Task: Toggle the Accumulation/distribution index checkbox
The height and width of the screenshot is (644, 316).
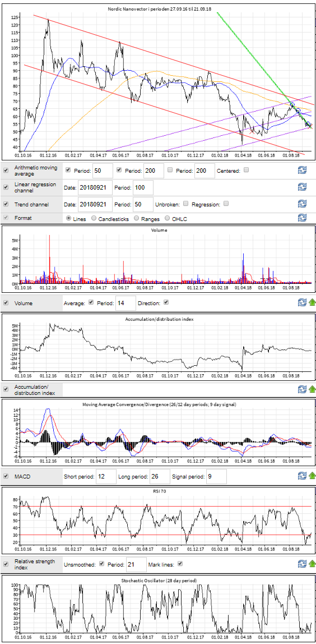Action: pyautogui.click(x=6, y=389)
